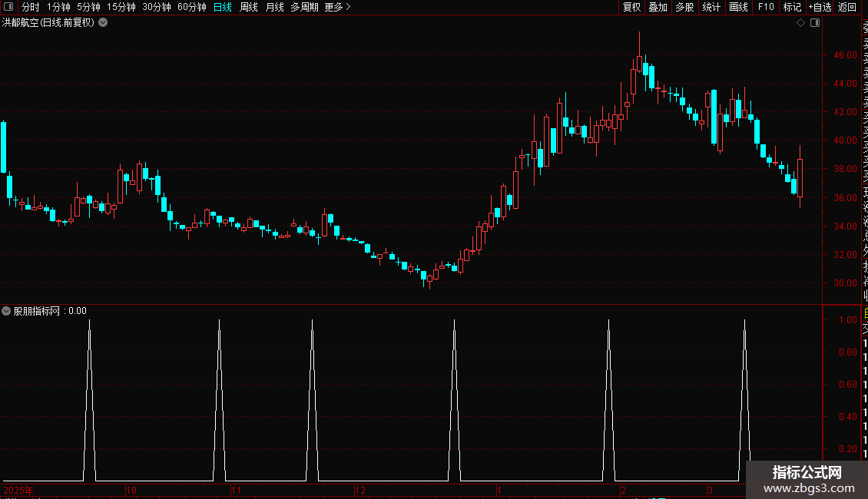Switch to 分时 intraday view
This screenshot has width=868, height=499.
click(x=31, y=7)
